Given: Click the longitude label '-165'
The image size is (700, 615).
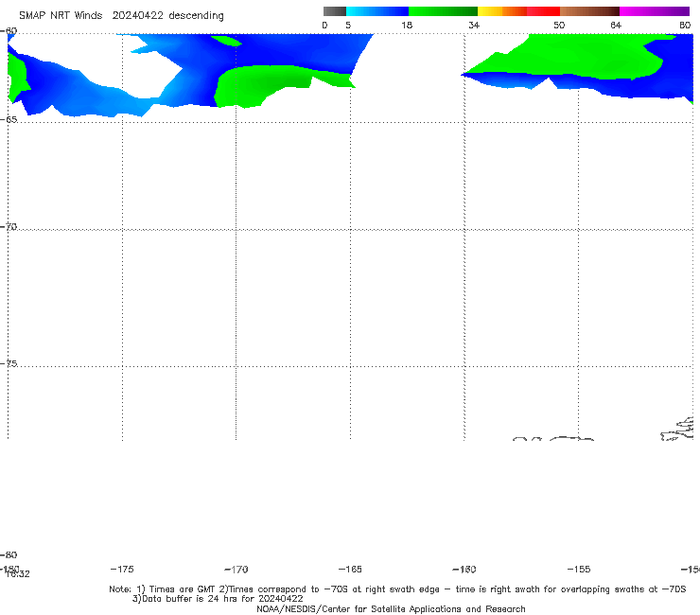Looking at the screenshot, I should click(x=350, y=569).
